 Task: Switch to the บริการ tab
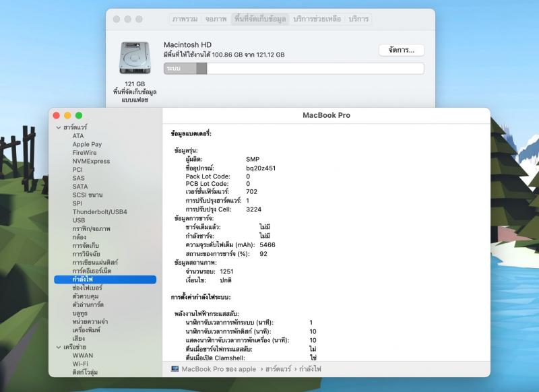[x=358, y=19]
